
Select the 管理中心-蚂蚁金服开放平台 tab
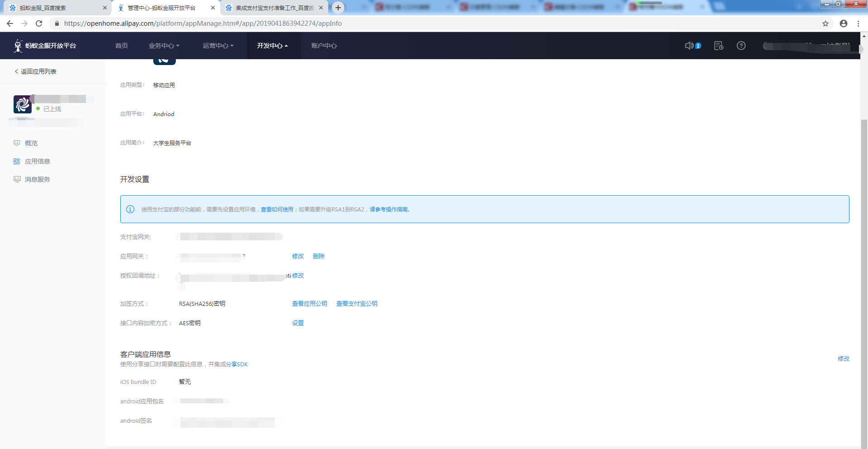166,8
